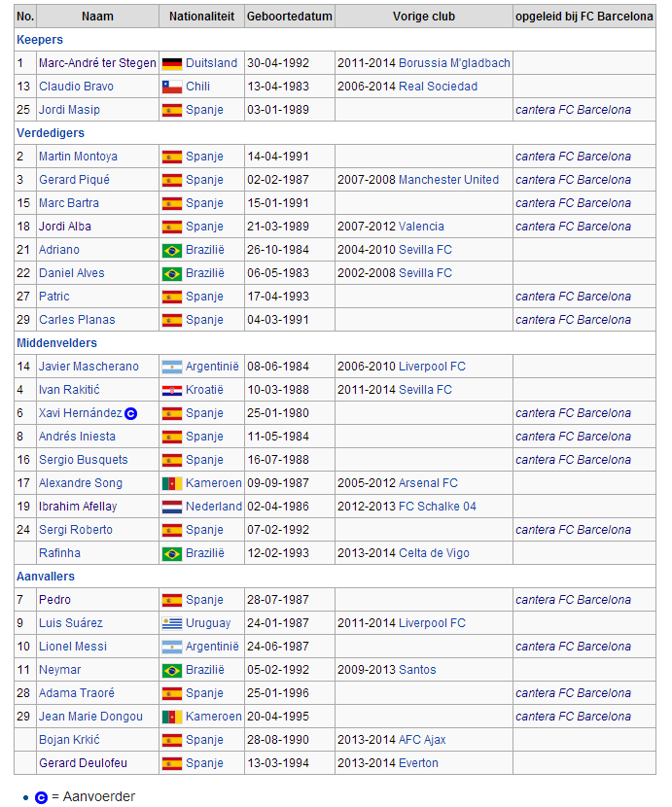Click the Spanish flag in Sergio Busquets' row

172,460
